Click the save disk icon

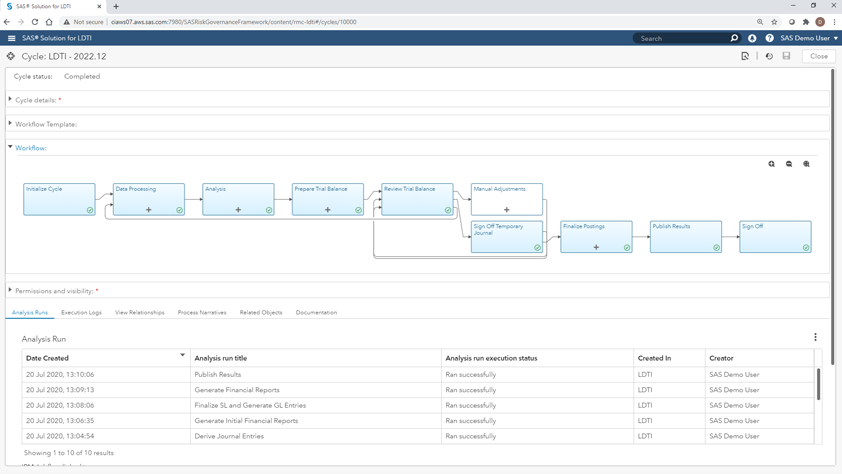pos(786,56)
